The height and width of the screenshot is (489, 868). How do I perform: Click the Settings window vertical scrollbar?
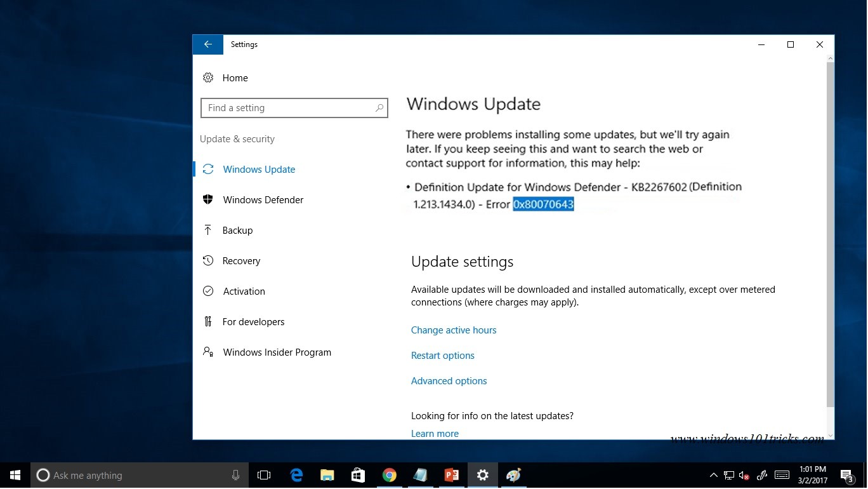[830, 235]
